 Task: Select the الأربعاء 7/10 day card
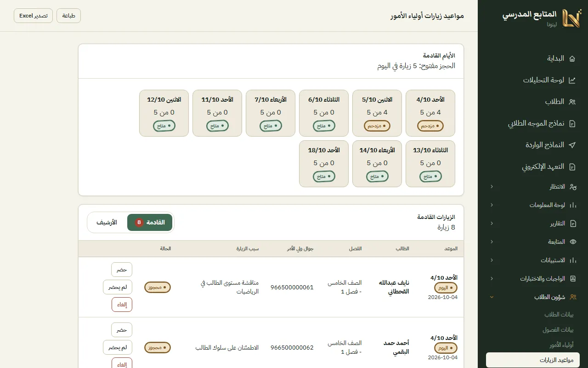pyautogui.click(x=271, y=113)
